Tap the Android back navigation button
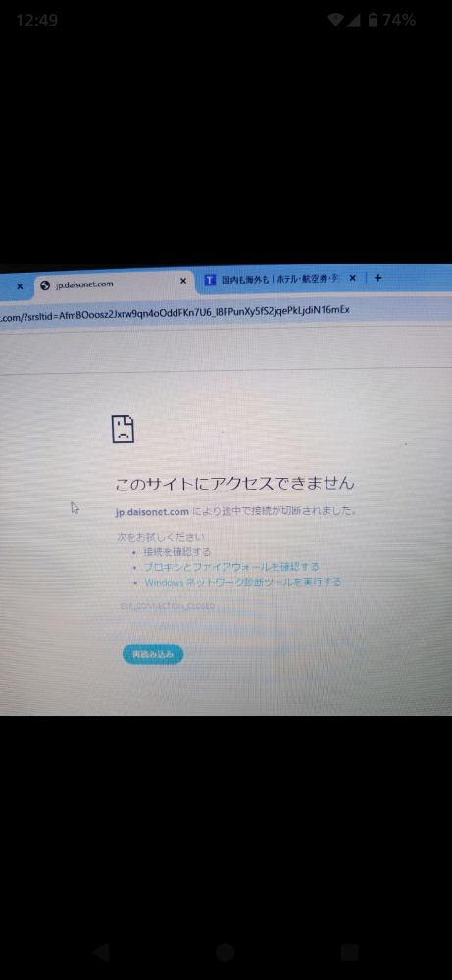Image resolution: width=452 pixels, height=980 pixels. pyautogui.click(x=101, y=952)
